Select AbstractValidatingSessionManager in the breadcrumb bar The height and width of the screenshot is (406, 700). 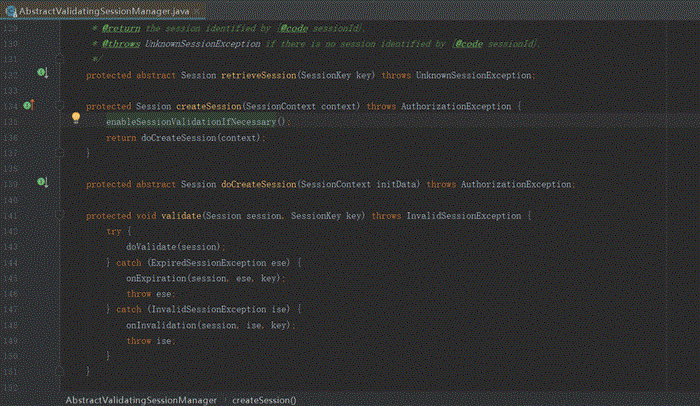pyautogui.click(x=141, y=400)
